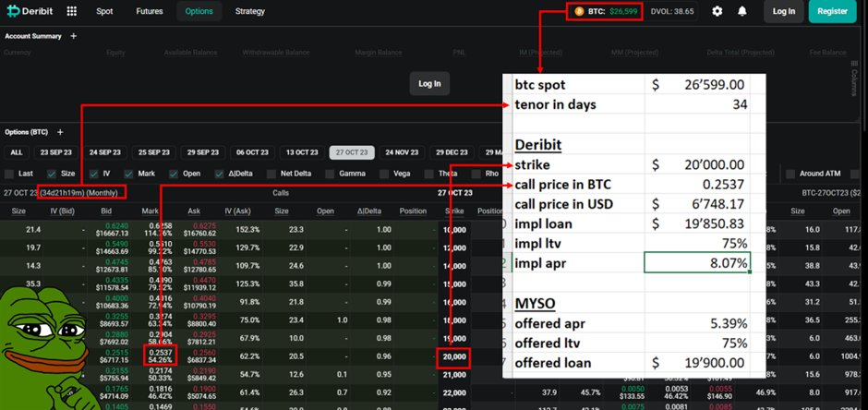This screenshot has height=410, width=868.
Task: Enable the Around ATM checkbox
Action: tap(790, 174)
